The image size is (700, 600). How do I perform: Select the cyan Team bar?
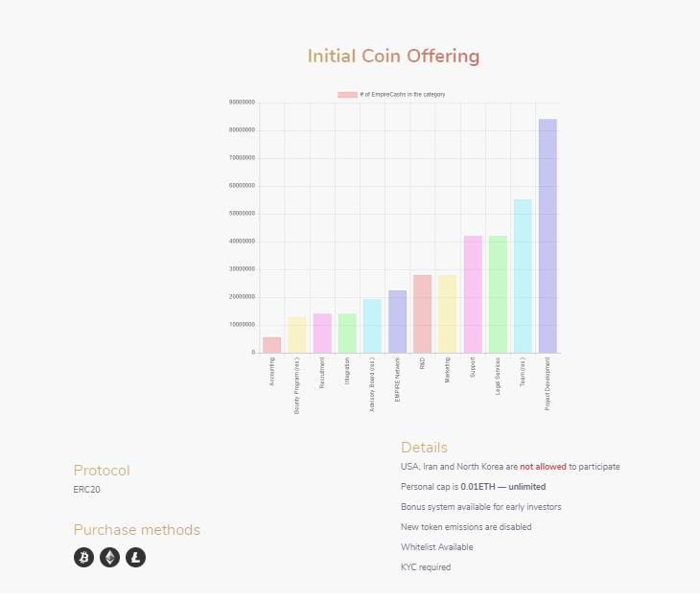[x=523, y=276]
